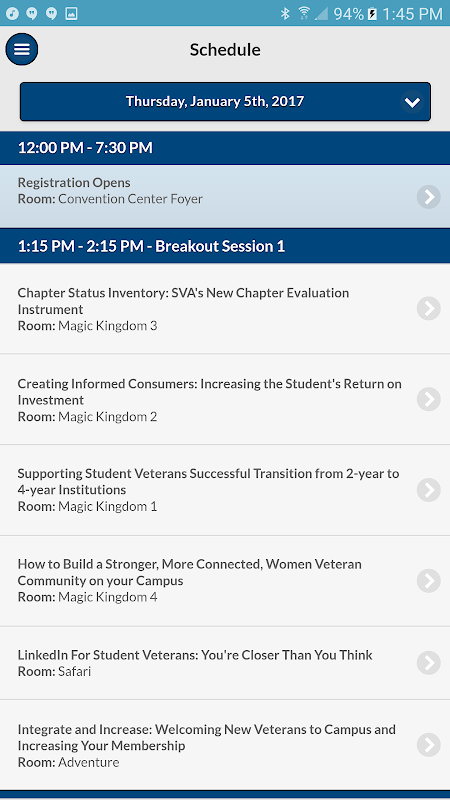Open the music notification icon
Image resolution: width=450 pixels, height=800 pixels.
pyautogui.click(x=12, y=14)
